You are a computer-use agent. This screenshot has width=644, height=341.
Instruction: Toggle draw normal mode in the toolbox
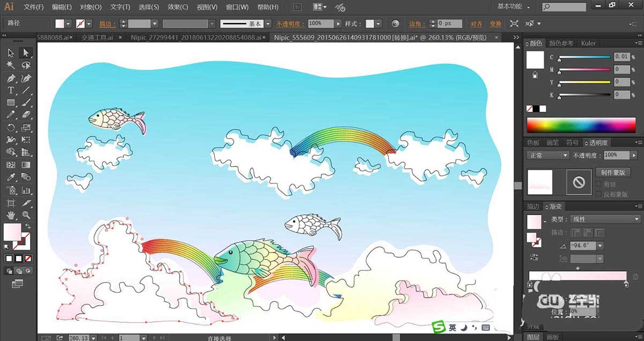9,271
